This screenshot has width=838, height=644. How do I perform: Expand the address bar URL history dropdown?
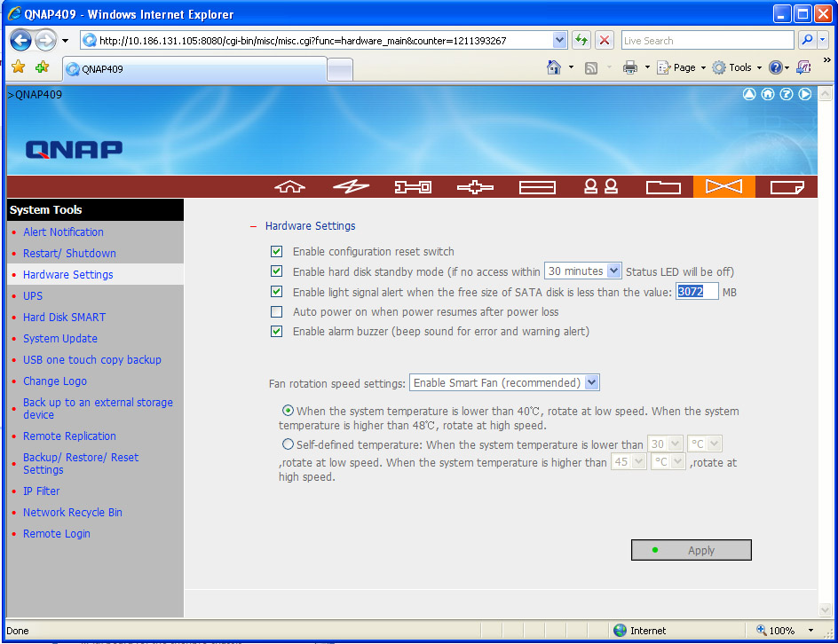pyautogui.click(x=559, y=40)
